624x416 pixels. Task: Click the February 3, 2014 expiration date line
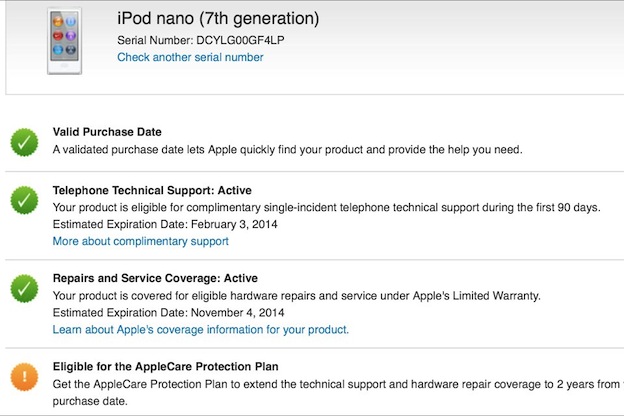click(165, 224)
